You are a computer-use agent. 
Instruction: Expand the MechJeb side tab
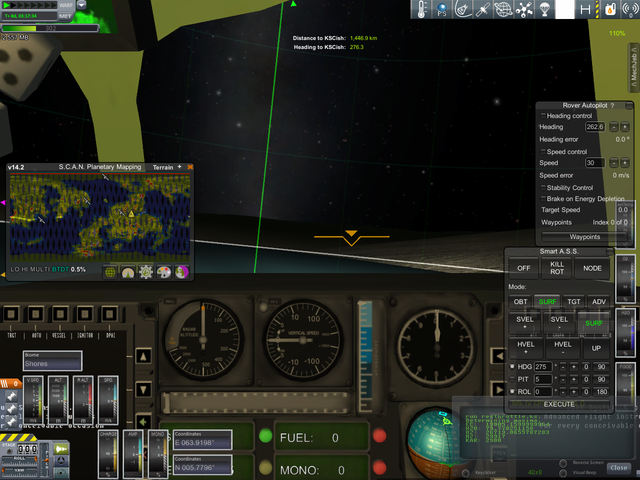click(633, 67)
